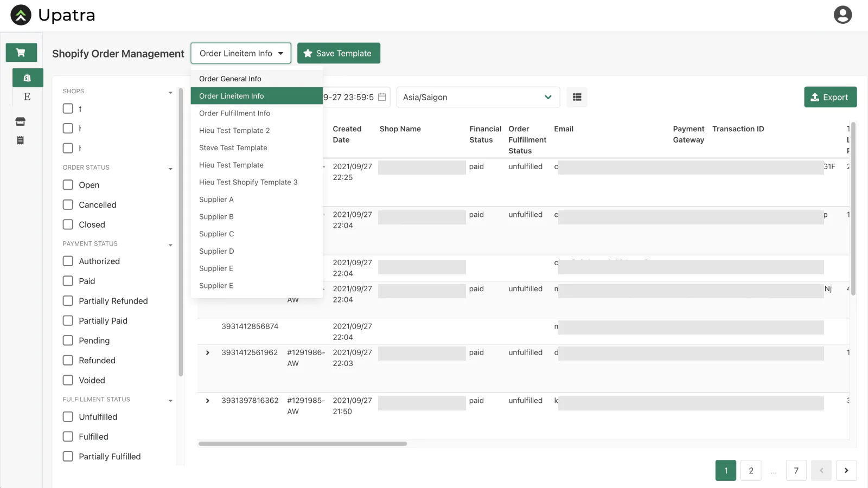Select the Supplier D template
Viewport: 868px width, 488px height.
click(257, 252)
